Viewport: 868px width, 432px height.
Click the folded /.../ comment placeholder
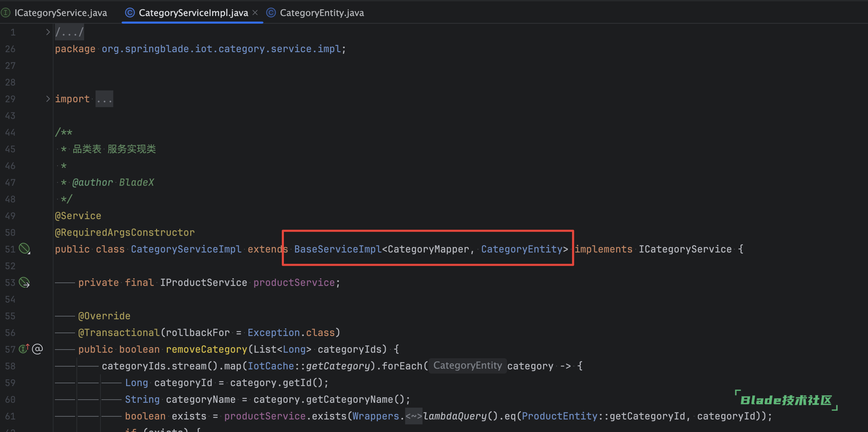click(69, 32)
